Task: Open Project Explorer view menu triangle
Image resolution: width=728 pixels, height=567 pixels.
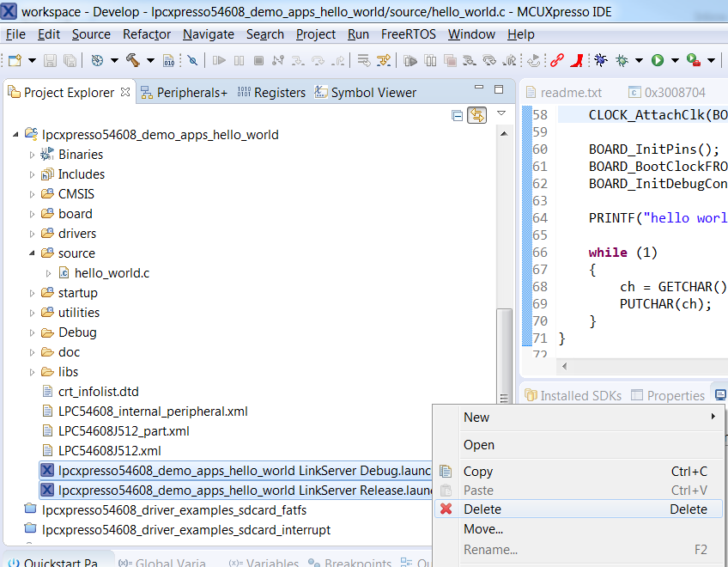Action: (501, 113)
